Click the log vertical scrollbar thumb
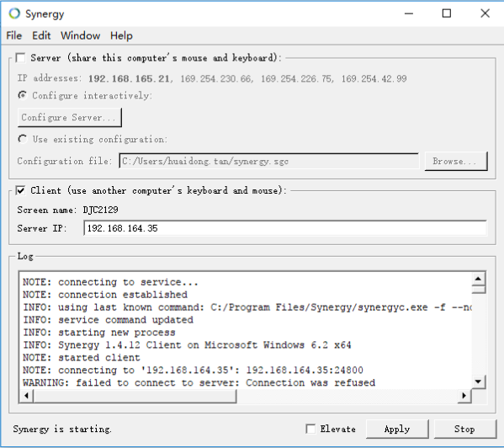504x448 pixels. [478, 290]
